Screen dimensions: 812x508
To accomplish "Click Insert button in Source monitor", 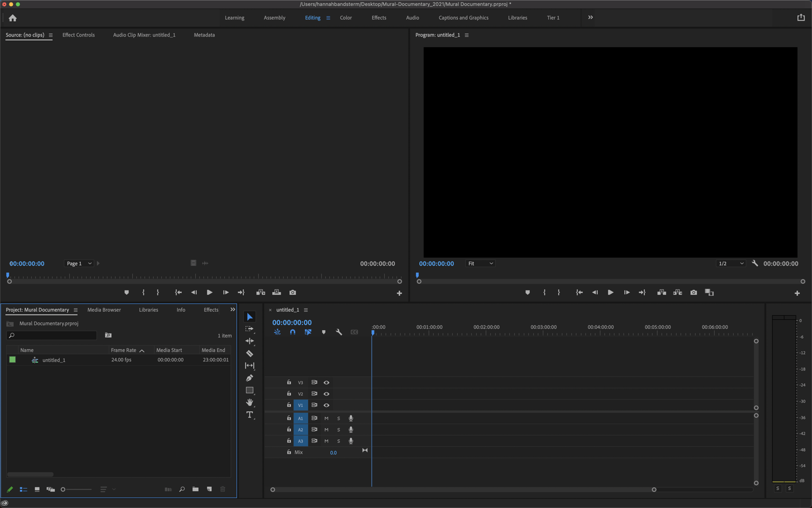I will pos(261,293).
